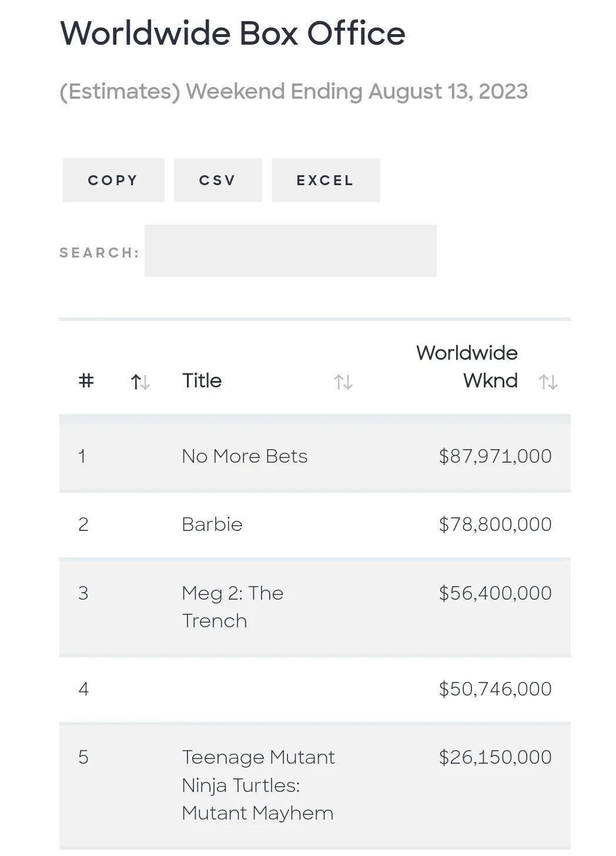This screenshot has width=616, height=856.
Task: Export the table with the CSV button
Action: pos(217,180)
